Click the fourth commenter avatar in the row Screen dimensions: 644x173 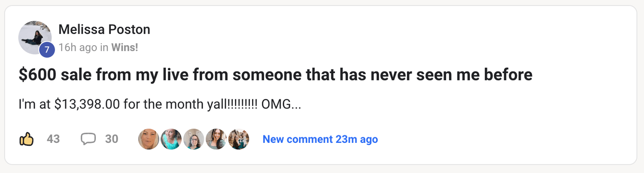click(216, 139)
